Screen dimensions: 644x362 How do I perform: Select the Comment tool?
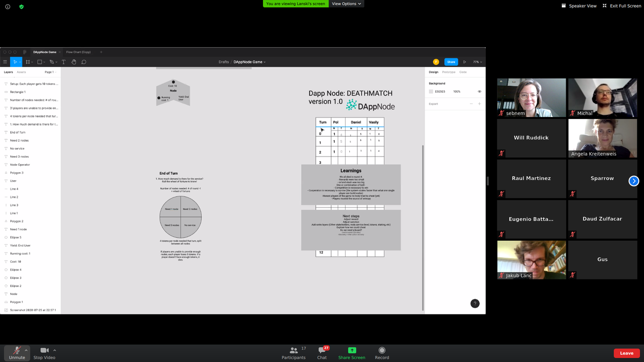[84, 62]
